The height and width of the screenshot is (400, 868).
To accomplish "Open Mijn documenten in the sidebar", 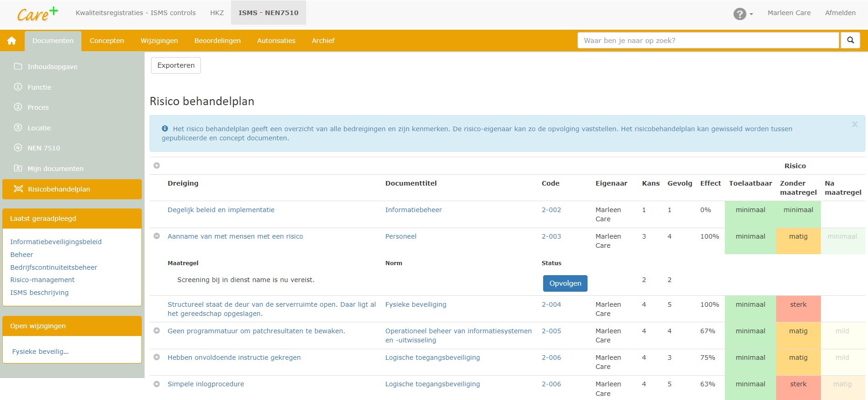I will [49, 168].
